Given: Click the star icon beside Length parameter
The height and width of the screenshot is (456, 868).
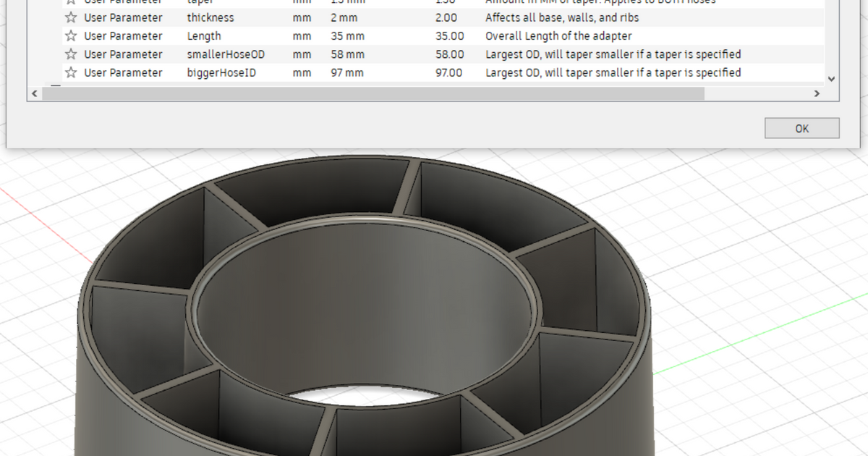Looking at the screenshot, I should (x=70, y=35).
